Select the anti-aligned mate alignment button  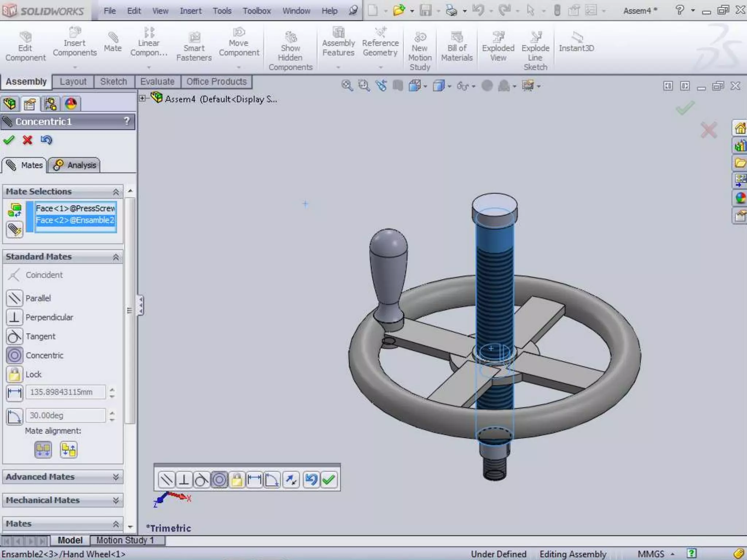pyautogui.click(x=69, y=450)
